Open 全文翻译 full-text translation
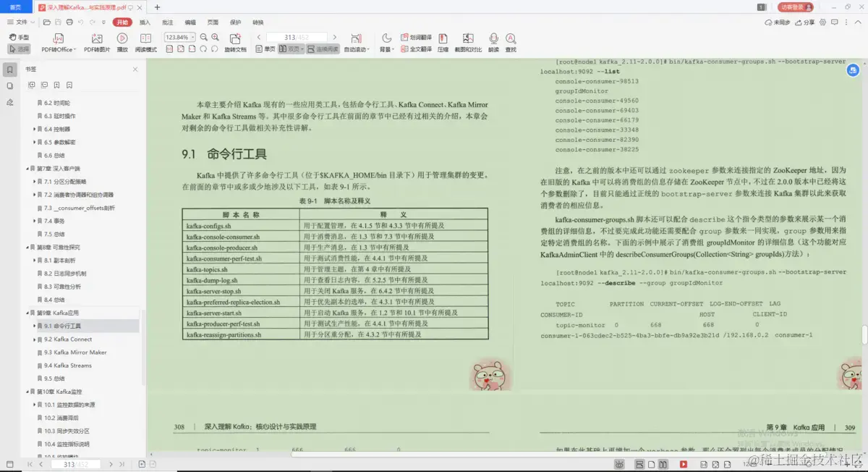 [415, 49]
